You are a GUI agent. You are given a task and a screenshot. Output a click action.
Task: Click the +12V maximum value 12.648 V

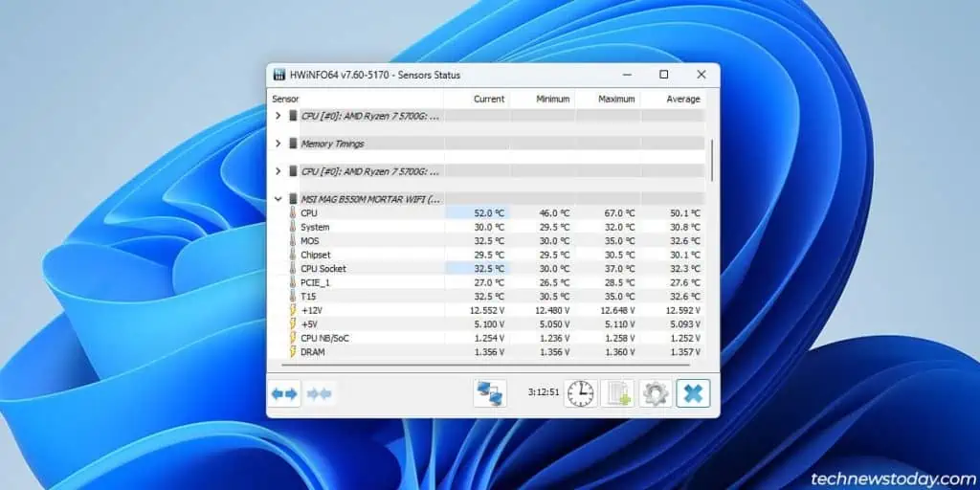[x=618, y=311]
